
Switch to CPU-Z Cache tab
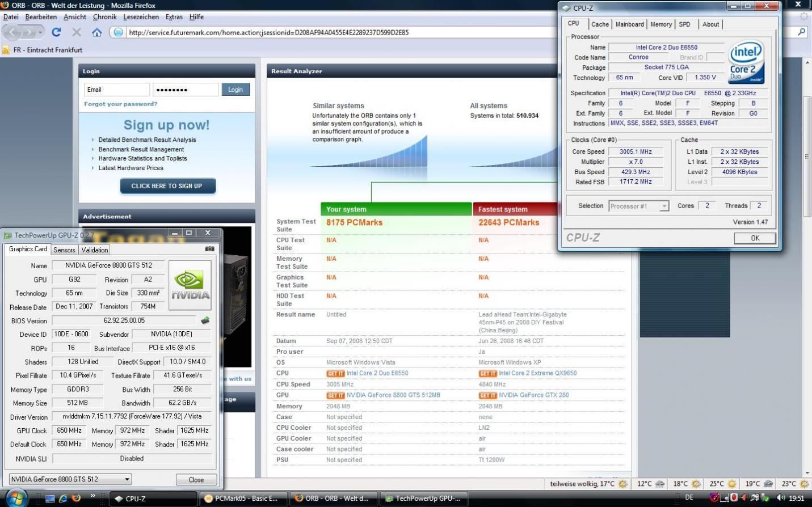click(600, 24)
